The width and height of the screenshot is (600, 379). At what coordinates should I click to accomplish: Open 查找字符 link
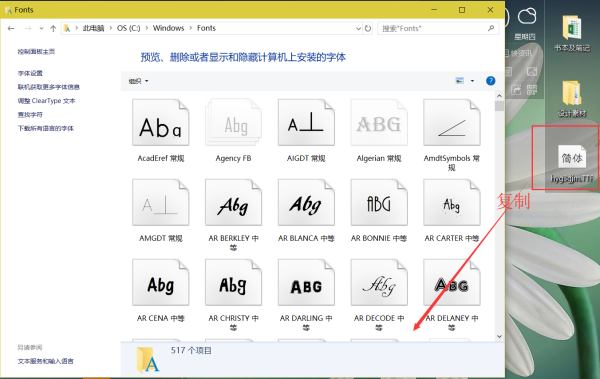coord(30,114)
